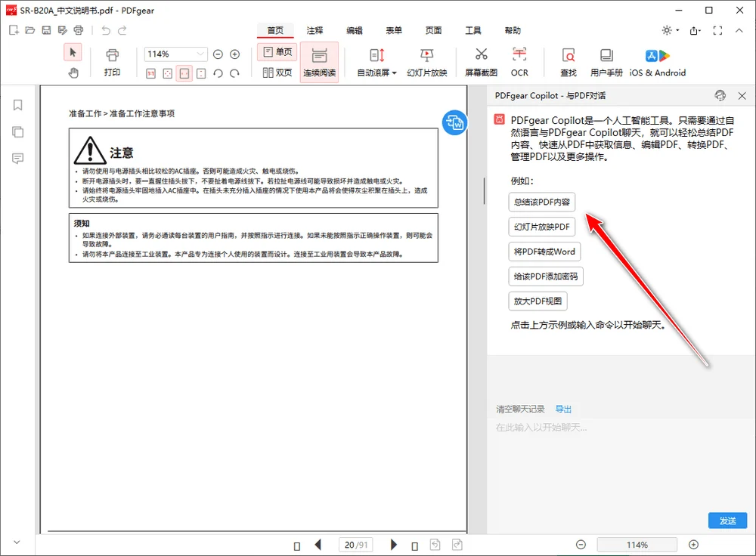Switch to the 注释 (Annotate) tab
Viewport: 756px width, 556px height.
click(314, 30)
